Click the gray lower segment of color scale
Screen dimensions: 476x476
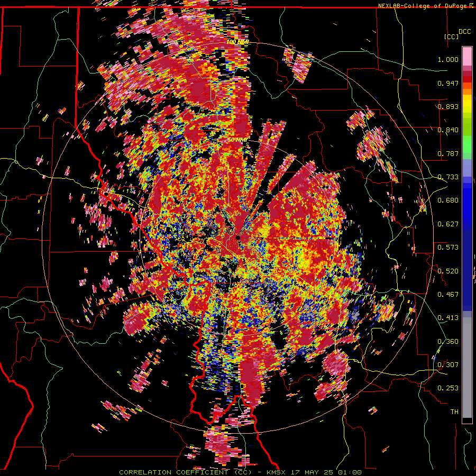tap(467, 368)
